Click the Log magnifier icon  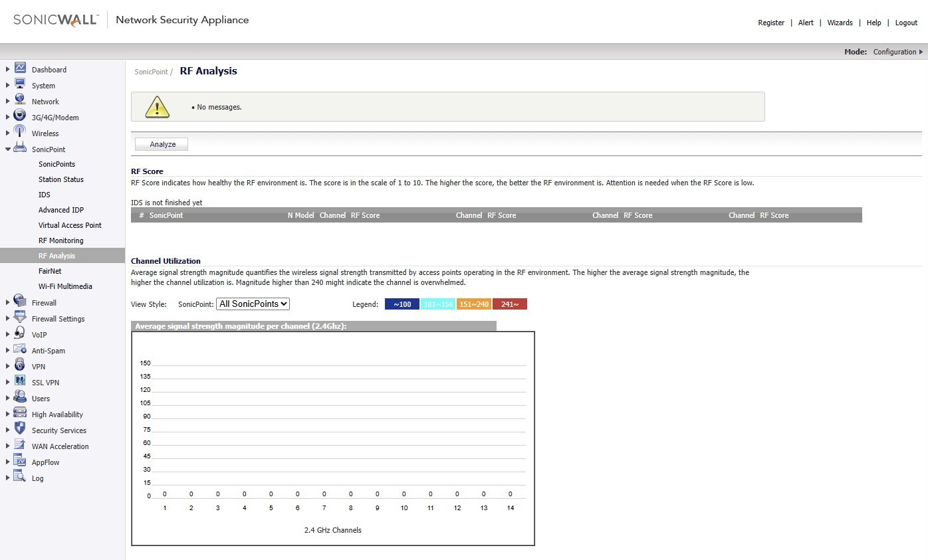point(20,477)
